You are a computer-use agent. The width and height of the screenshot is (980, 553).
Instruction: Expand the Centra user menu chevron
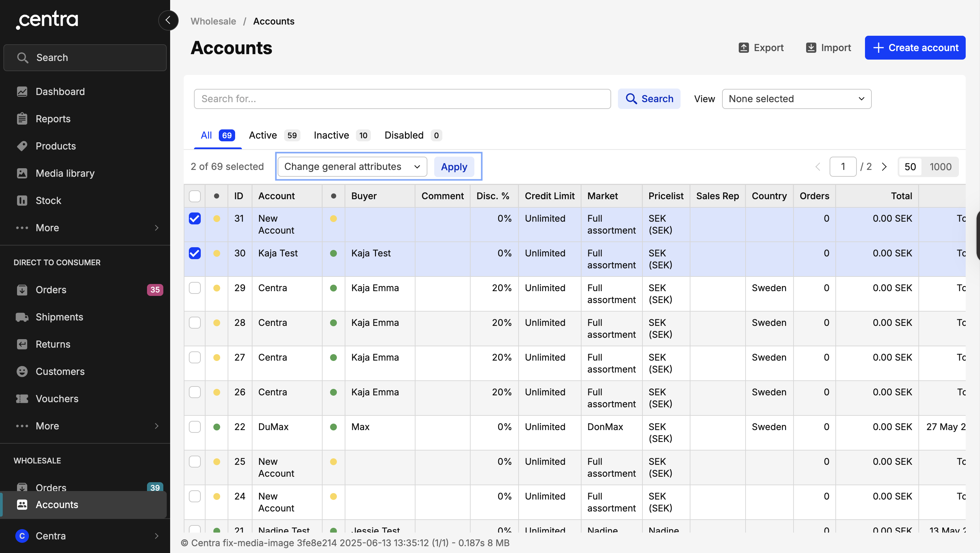(157, 536)
